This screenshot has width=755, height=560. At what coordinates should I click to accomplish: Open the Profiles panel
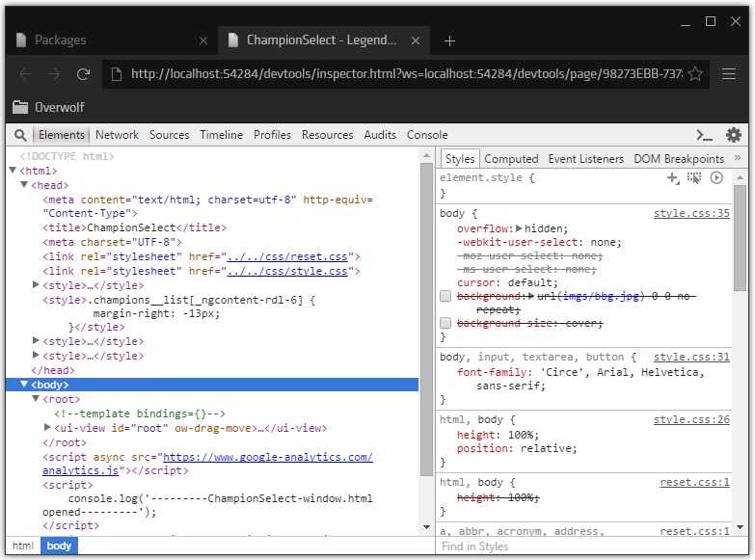tap(272, 135)
